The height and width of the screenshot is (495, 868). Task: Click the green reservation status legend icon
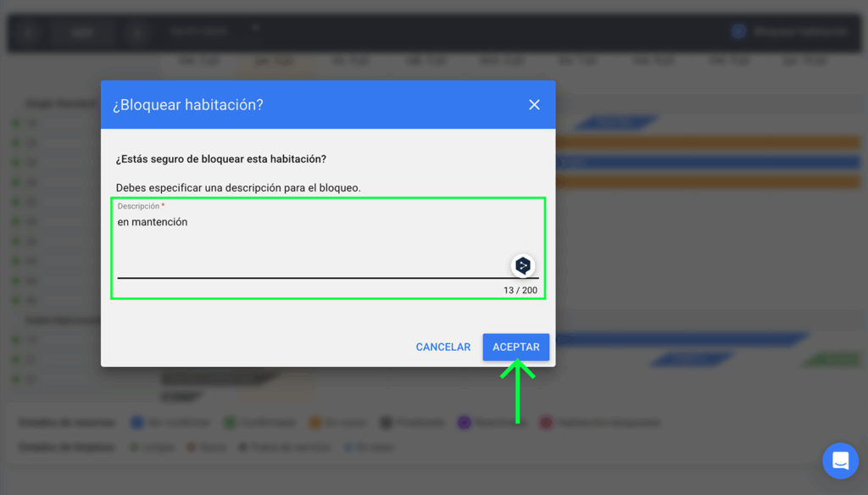coord(230,422)
